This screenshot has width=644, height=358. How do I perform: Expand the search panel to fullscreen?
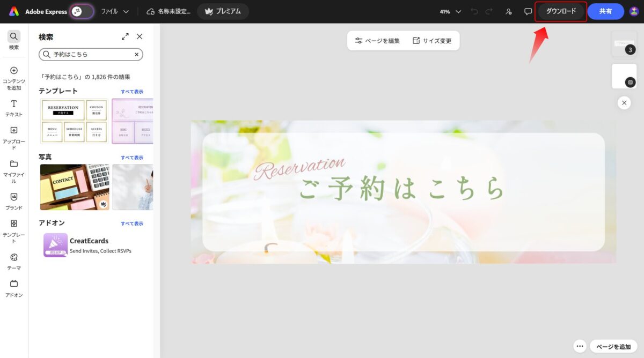point(125,36)
